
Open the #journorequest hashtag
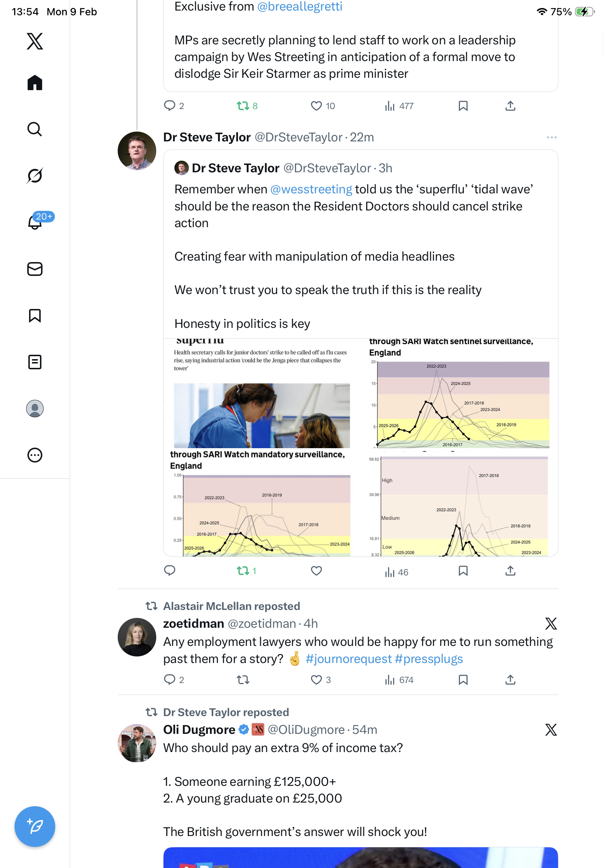(x=348, y=659)
